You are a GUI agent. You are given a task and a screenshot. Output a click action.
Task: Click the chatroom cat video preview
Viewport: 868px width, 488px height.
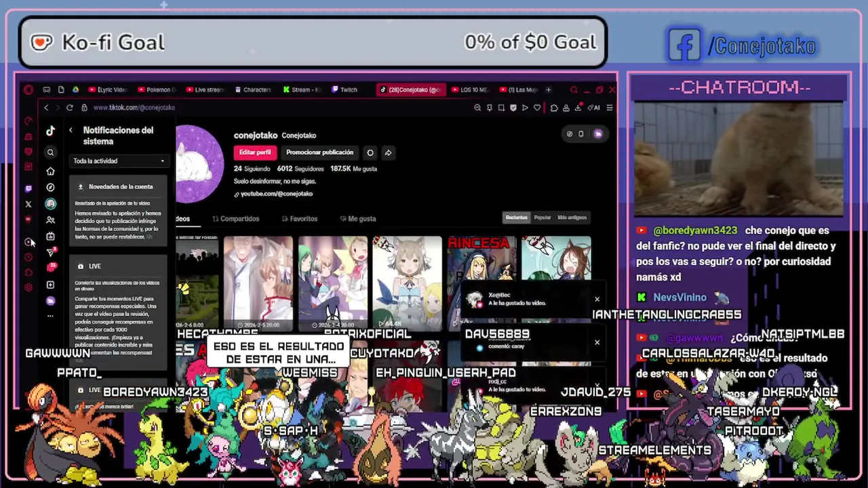[738, 159]
